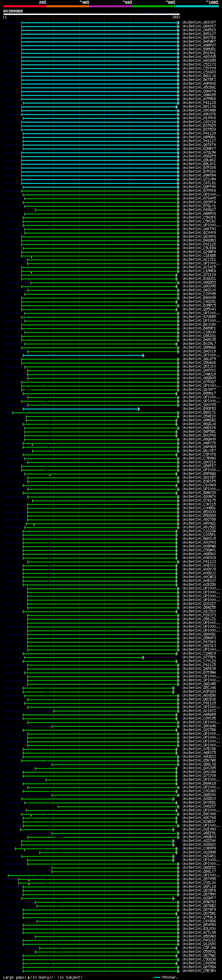The image size is (222, 980).
Task: Click the UniRef100_A7QLM4 label
Action: pyautogui.click(x=199, y=153)
